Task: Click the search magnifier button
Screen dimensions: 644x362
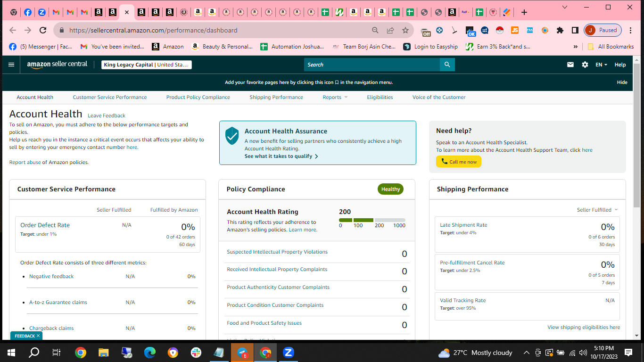Action: click(447, 65)
